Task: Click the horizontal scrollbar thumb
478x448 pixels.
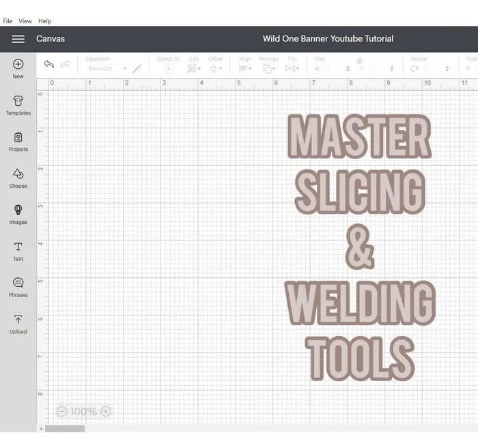Action: pyautogui.click(x=65, y=429)
